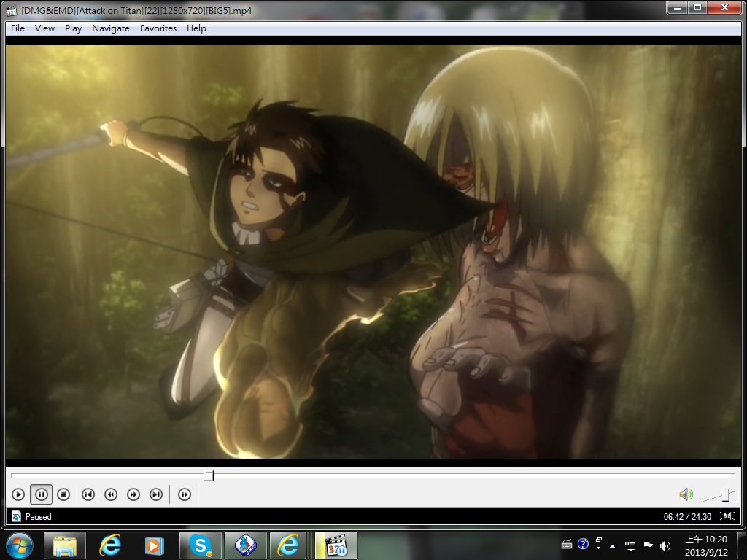Click the network tray icon
The image size is (747, 560).
(630, 546)
